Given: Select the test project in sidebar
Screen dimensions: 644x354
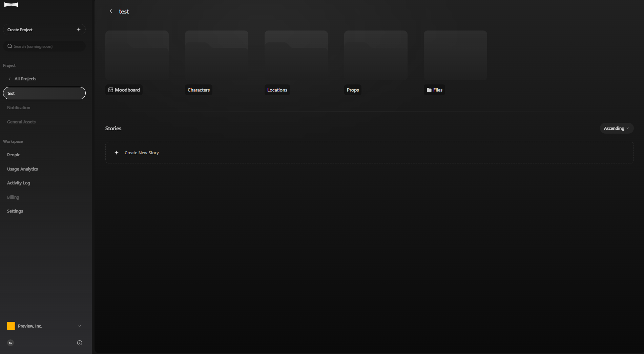Looking at the screenshot, I should point(44,93).
